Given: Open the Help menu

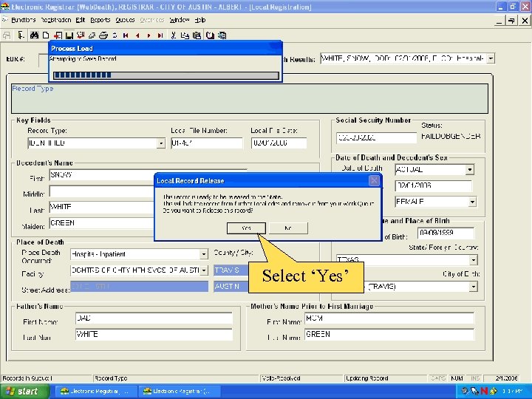Looking at the screenshot, I should tap(200, 20).
